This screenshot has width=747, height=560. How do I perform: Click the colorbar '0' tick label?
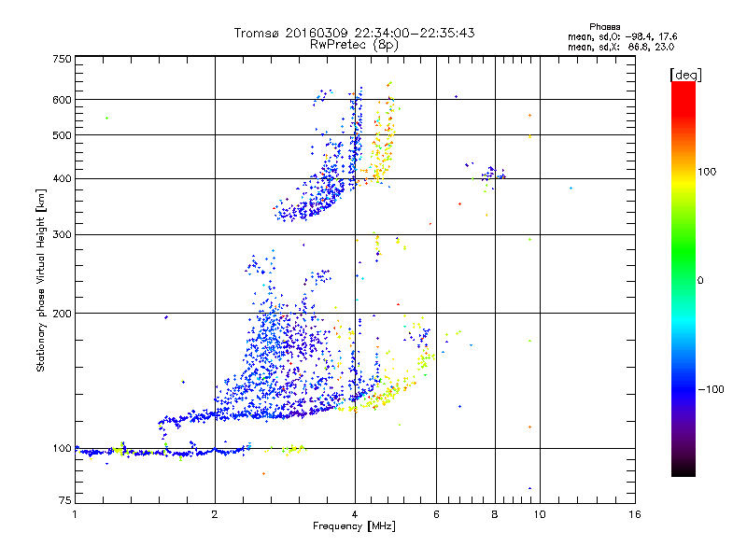(700, 281)
